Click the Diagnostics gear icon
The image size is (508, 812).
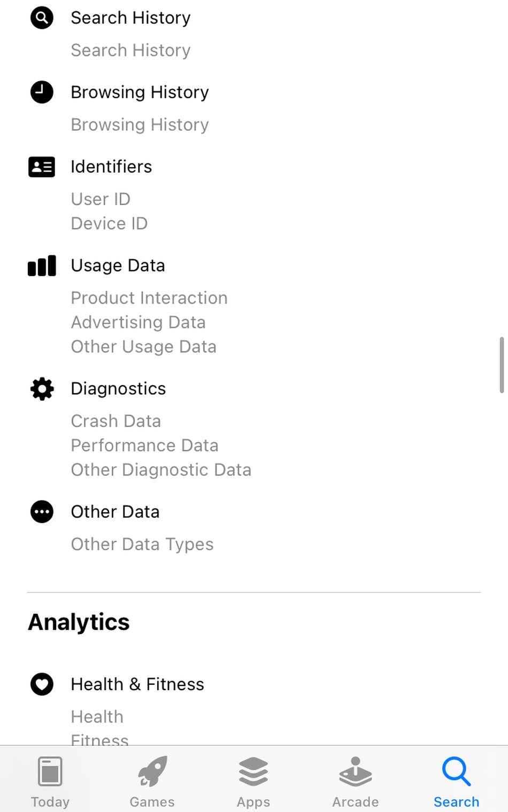42,389
